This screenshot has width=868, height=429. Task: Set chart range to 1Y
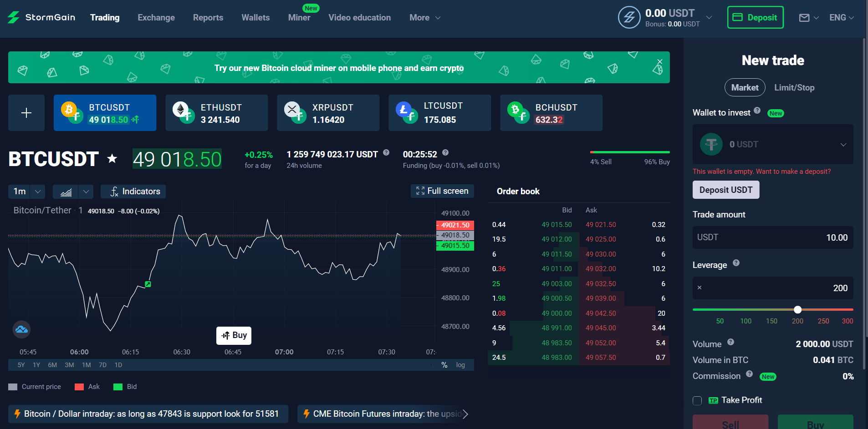coord(36,365)
